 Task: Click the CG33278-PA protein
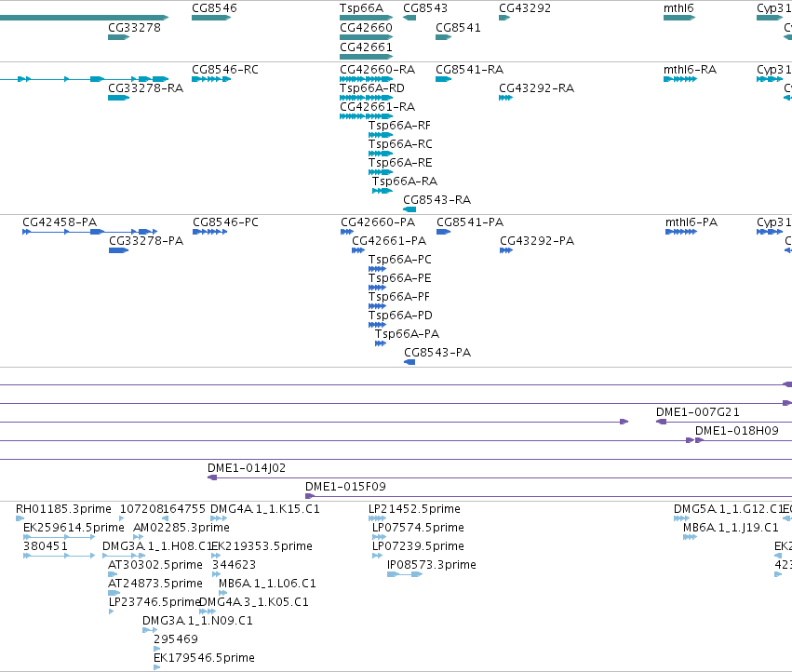coord(119,250)
